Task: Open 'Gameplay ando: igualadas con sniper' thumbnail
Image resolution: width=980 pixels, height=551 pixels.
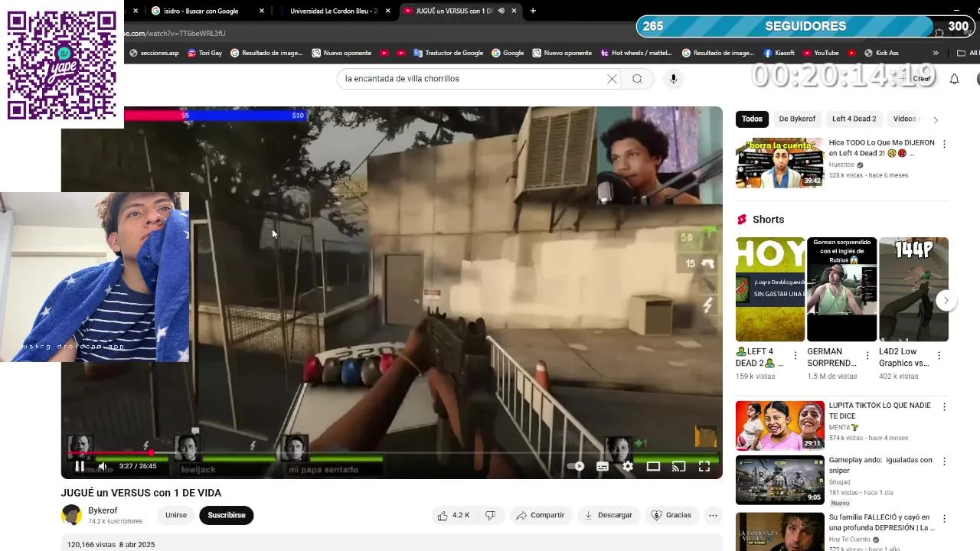Action: click(x=779, y=481)
